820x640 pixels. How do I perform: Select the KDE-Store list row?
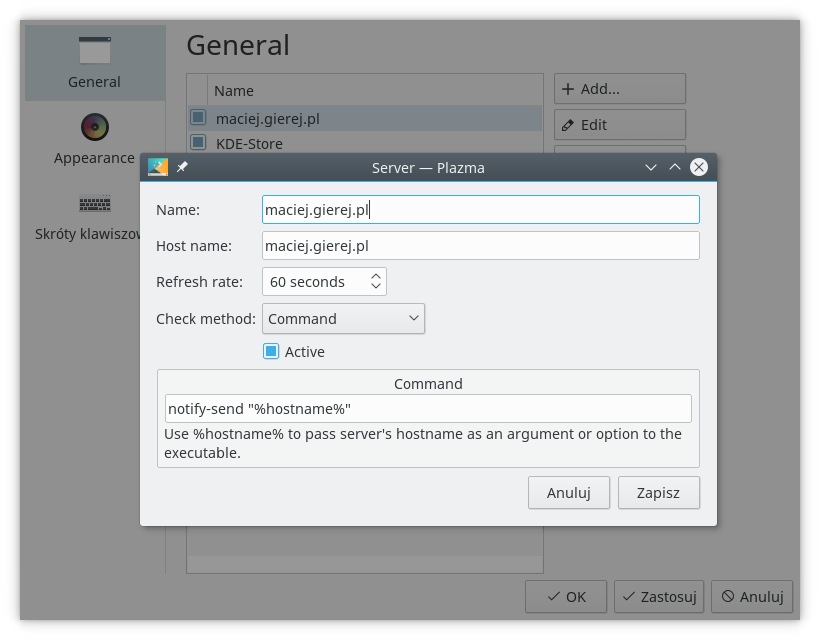tap(365, 143)
